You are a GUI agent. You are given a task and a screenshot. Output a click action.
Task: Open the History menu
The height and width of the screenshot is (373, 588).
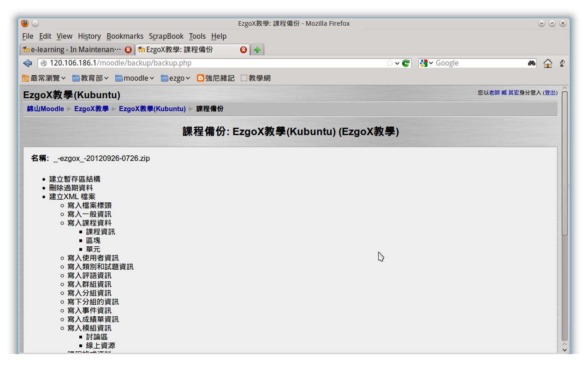pyautogui.click(x=89, y=36)
